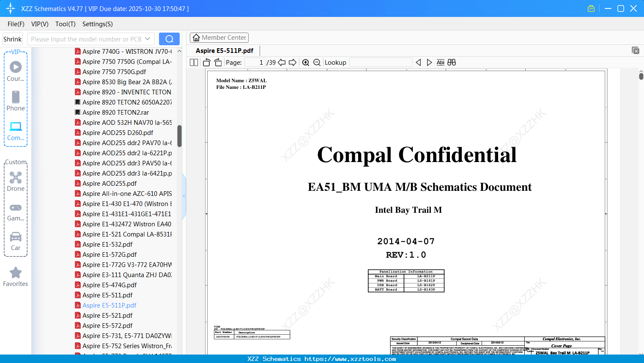Click the window icon at the tab bar's right end

point(636,50)
